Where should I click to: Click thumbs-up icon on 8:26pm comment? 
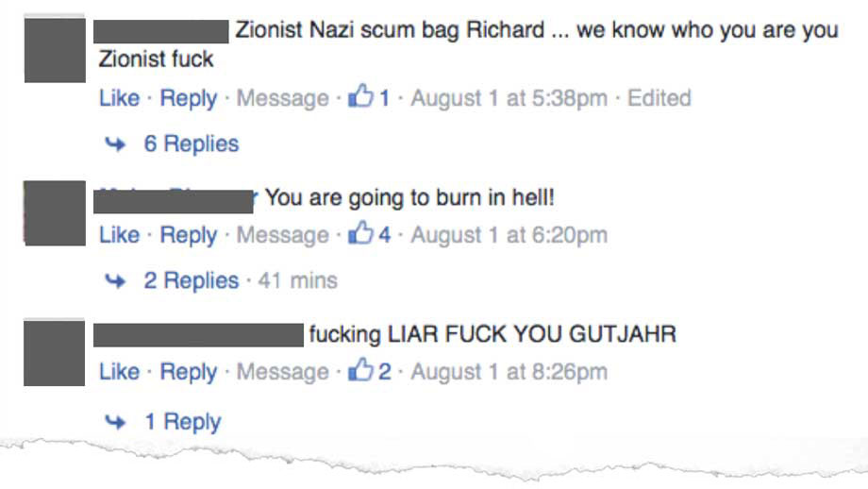(x=360, y=369)
